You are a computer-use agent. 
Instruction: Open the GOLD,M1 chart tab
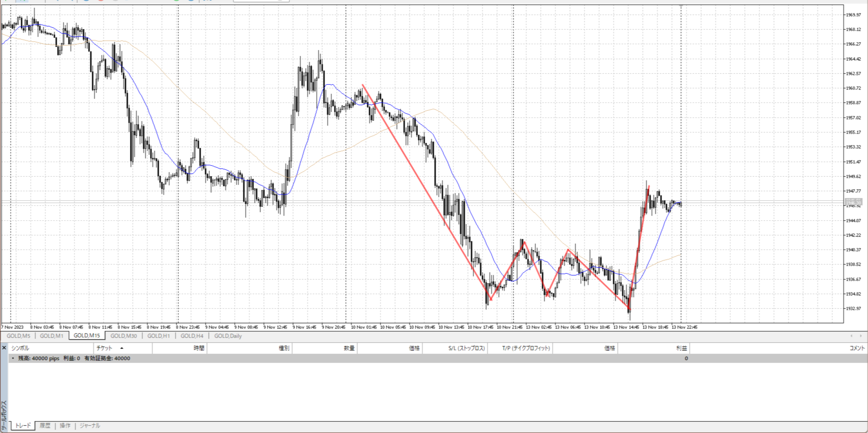[x=51, y=336]
